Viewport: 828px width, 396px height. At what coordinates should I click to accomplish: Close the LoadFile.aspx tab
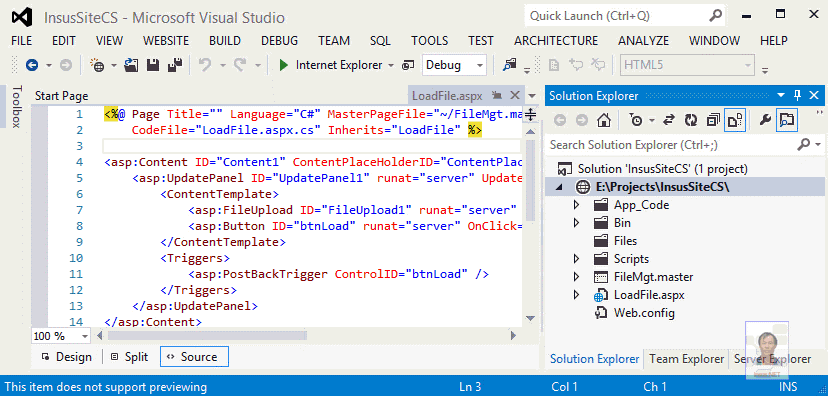click(x=515, y=96)
